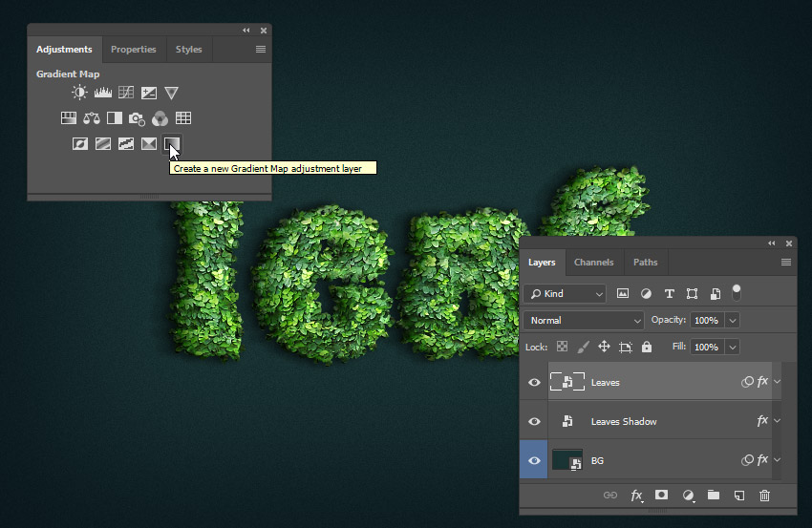Viewport: 812px width, 528px height.
Task: Switch to the Channels tab
Action: [593, 263]
